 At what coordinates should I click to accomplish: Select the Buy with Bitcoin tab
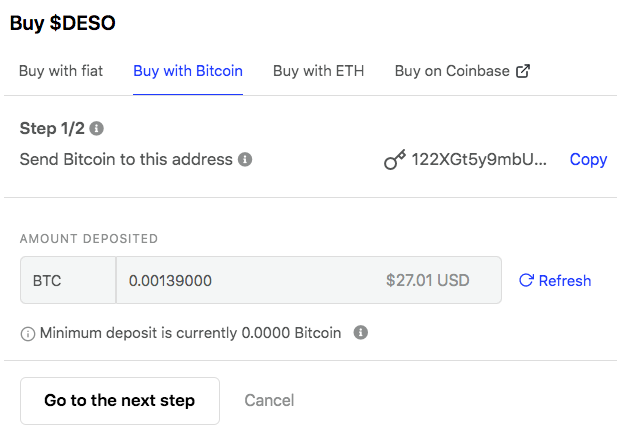coord(188,71)
